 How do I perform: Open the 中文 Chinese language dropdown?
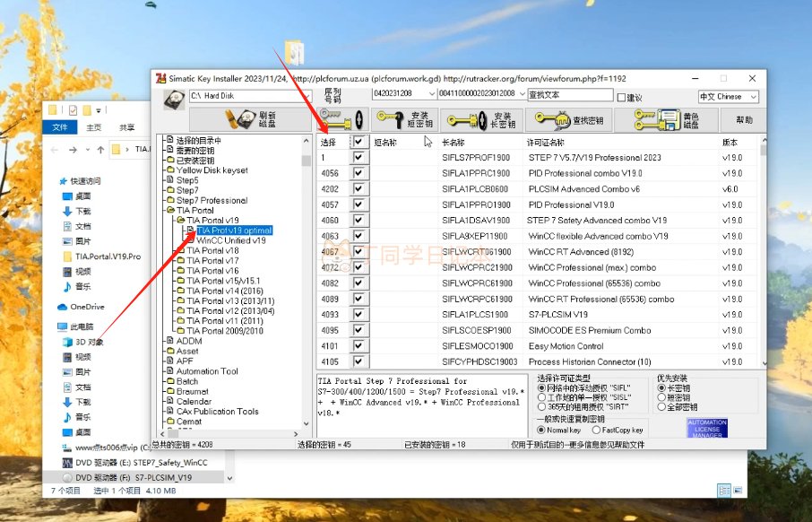coord(752,96)
